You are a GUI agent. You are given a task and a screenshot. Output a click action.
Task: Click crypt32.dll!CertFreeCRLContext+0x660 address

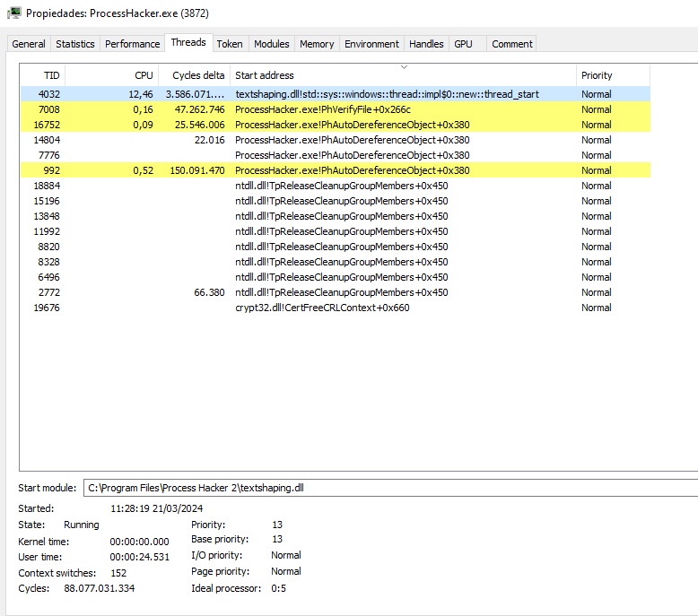322,308
